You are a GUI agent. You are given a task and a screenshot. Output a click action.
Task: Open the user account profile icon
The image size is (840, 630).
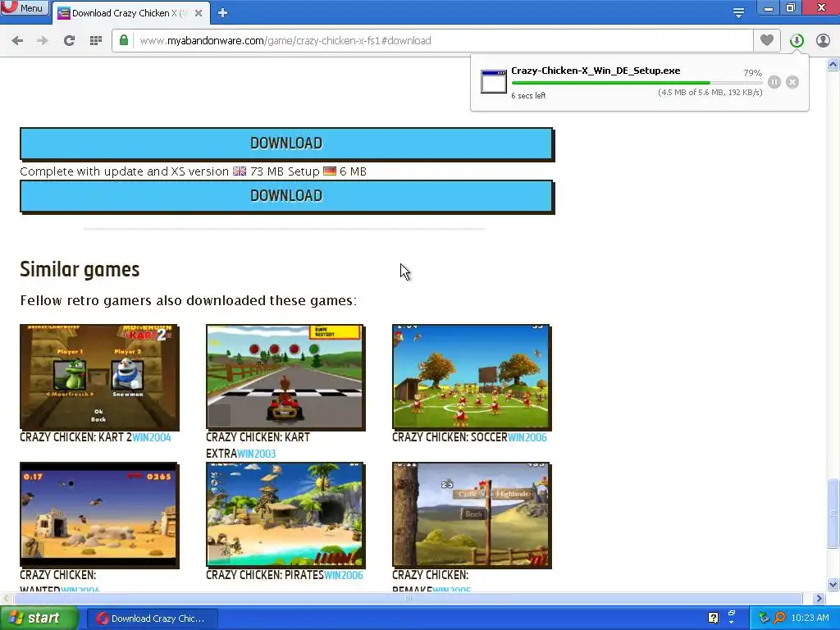[x=823, y=41]
